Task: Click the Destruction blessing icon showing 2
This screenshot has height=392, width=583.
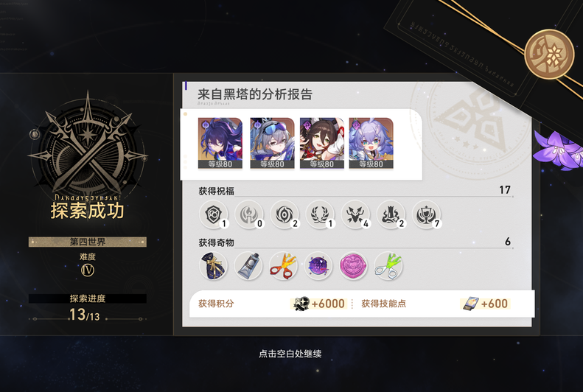Action: tap(391, 214)
